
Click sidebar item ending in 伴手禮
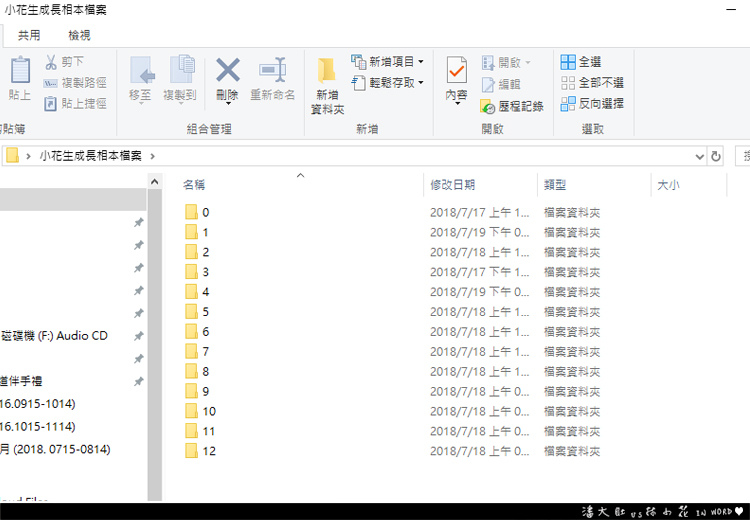21,381
